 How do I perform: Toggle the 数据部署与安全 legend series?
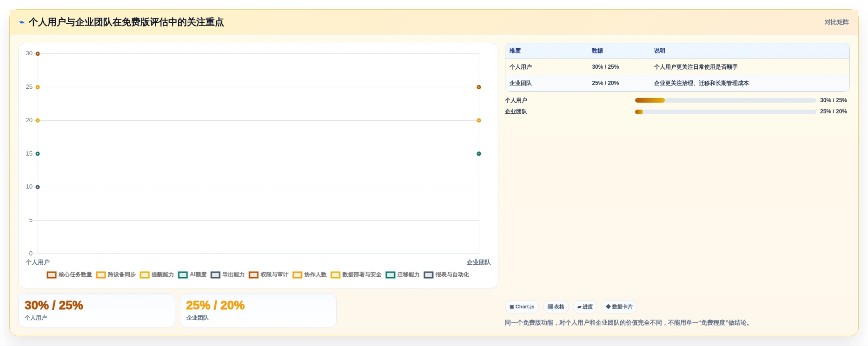point(356,275)
